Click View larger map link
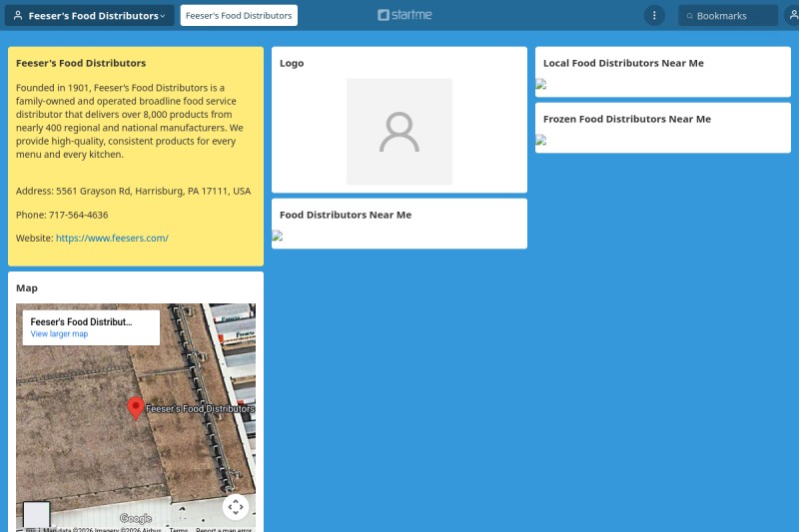The height and width of the screenshot is (532, 799). click(59, 334)
